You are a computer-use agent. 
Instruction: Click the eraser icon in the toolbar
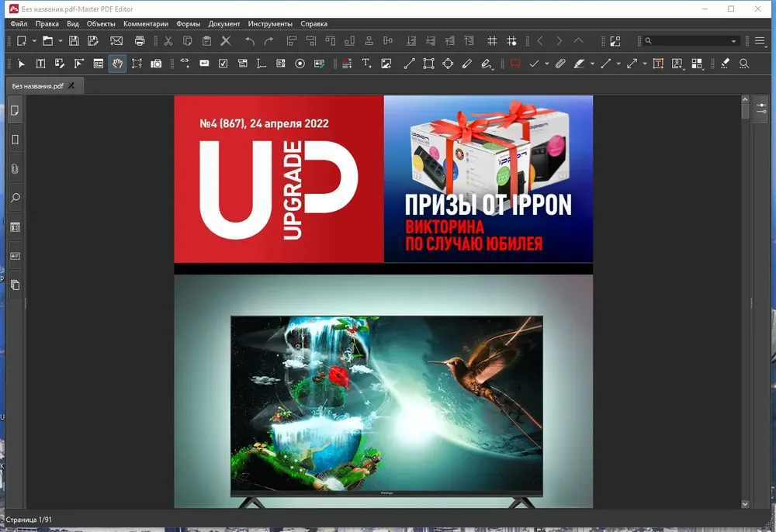pyautogui.click(x=725, y=64)
